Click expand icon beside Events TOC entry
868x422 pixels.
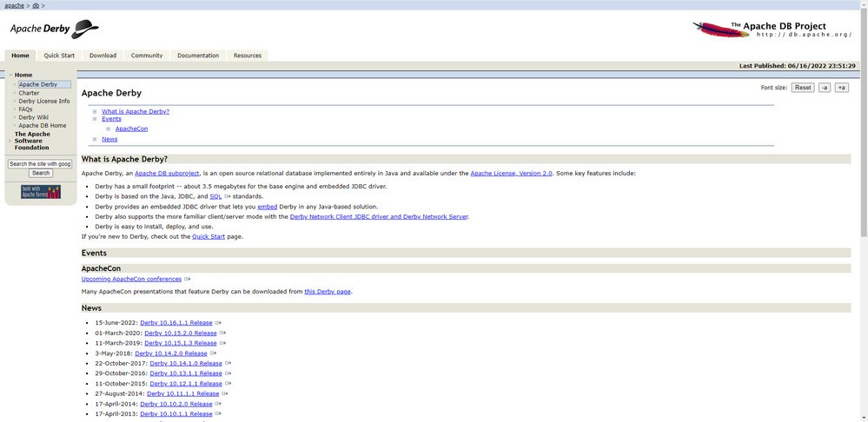(x=95, y=119)
